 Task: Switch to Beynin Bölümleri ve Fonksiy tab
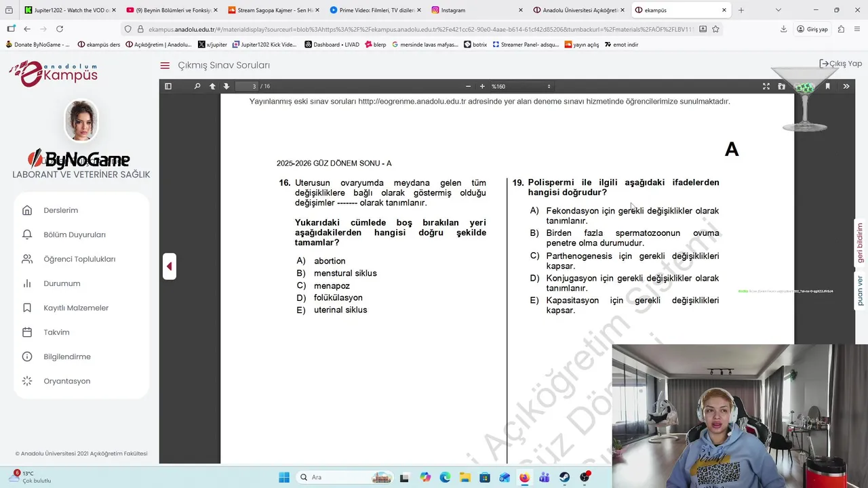click(172, 10)
